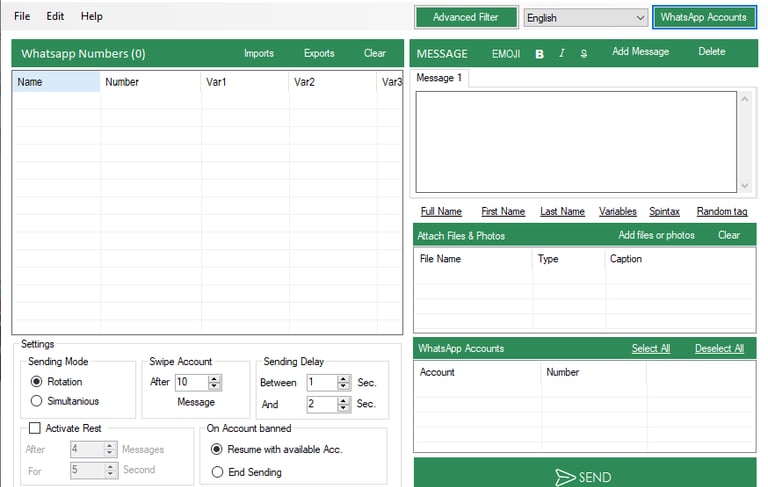Select the Var2 column header
Viewport: 768px width, 487px height.
pos(333,82)
